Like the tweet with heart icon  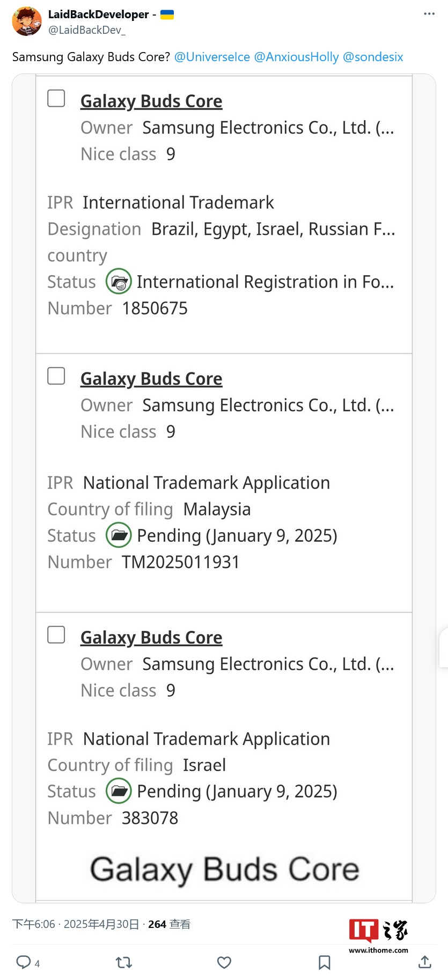pyautogui.click(x=224, y=962)
